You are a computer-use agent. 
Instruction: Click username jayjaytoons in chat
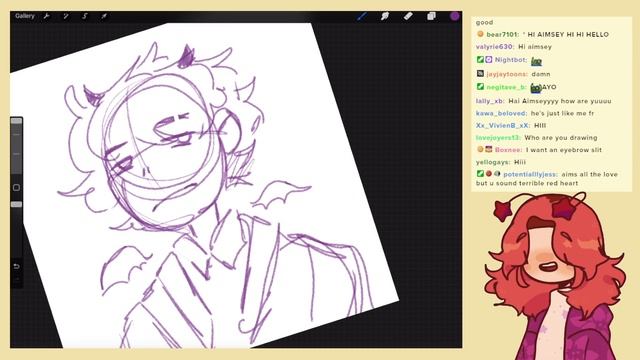tap(507, 74)
